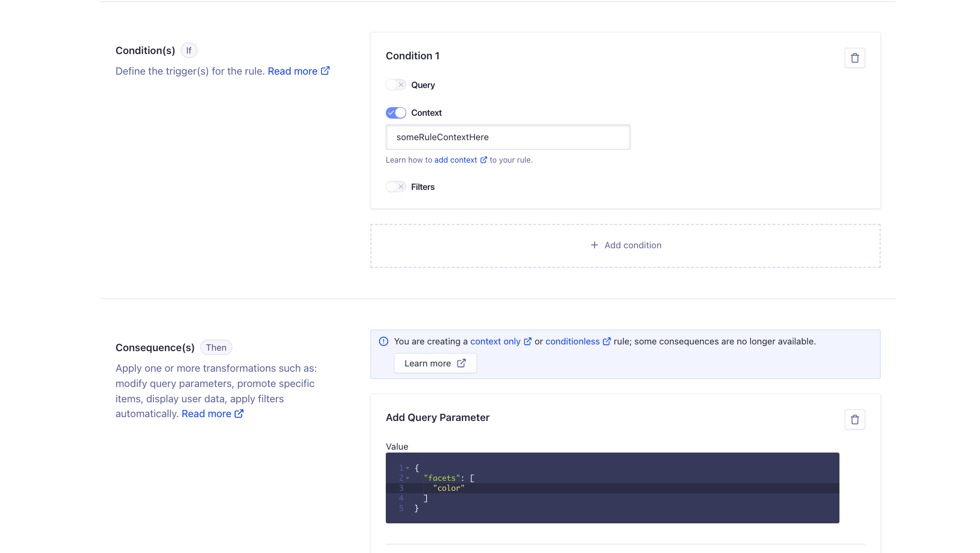Open the conditionless link
This screenshot has height=553, width=980.
pos(578,342)
